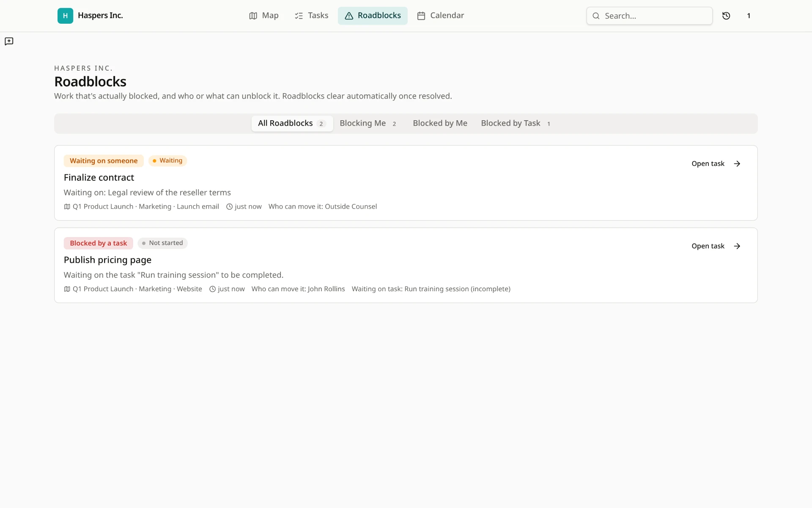This screenshot has width=812, height=508.
Task: Click the Roadblocks page heading
Action: [x=91, y=82]
